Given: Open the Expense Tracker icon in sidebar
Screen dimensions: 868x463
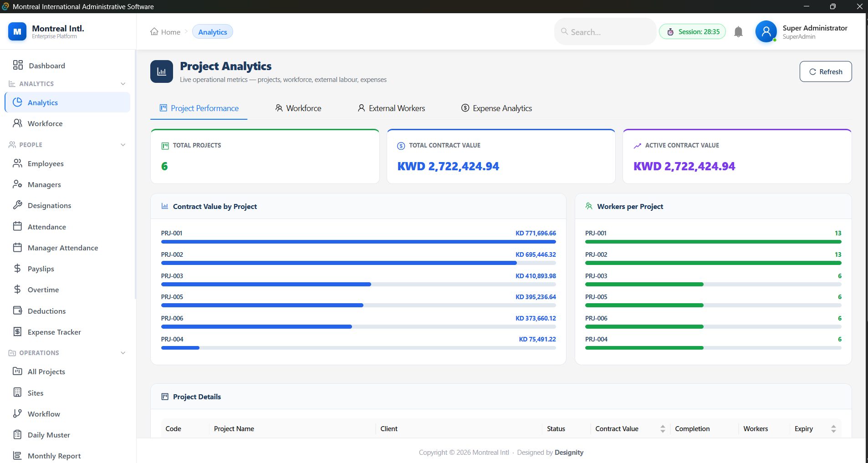Looking at the screenshot, I should (x=17, y=331).
